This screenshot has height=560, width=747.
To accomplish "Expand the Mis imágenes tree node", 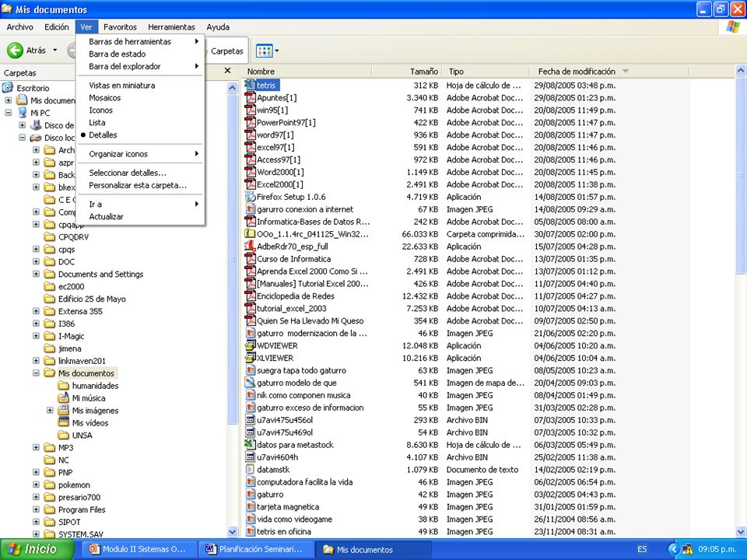I will click(x=50, y=411).
